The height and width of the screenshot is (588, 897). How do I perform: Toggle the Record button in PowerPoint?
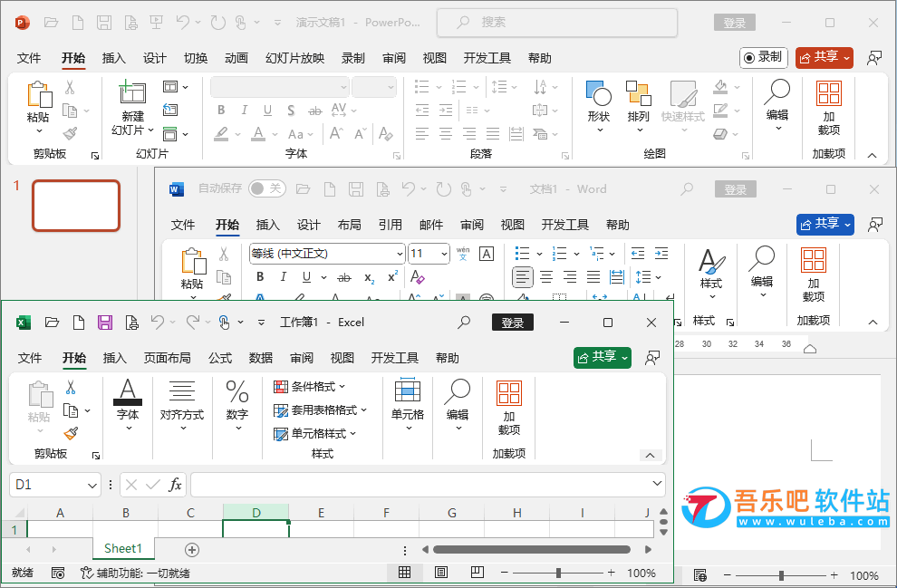pyautogui.click(x=764, y=57)
